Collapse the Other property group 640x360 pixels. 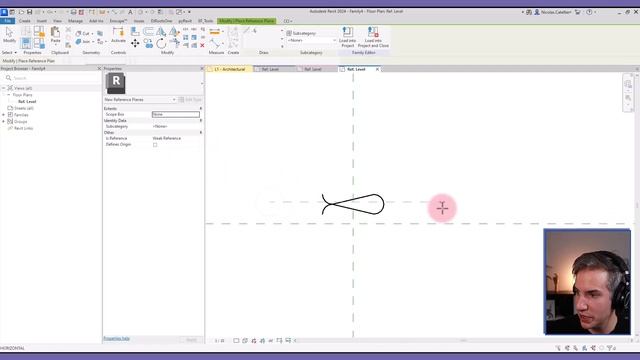(200, 133)
